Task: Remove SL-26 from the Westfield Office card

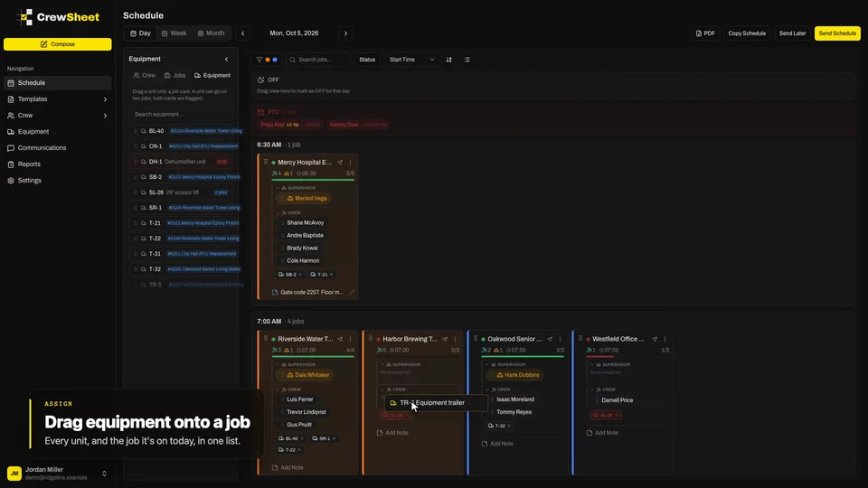Action: click(x=617, y=415)
